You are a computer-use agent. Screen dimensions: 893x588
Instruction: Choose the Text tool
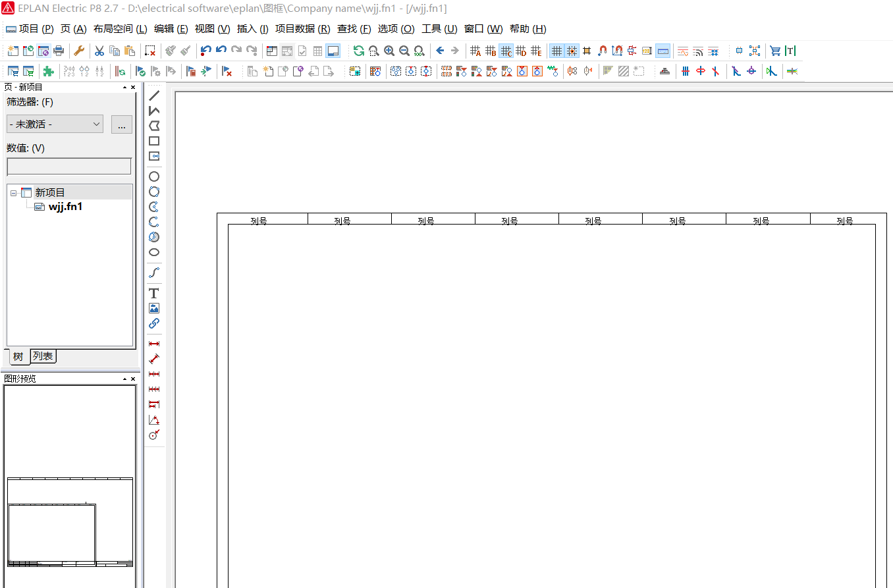click(x=154, y=293)
